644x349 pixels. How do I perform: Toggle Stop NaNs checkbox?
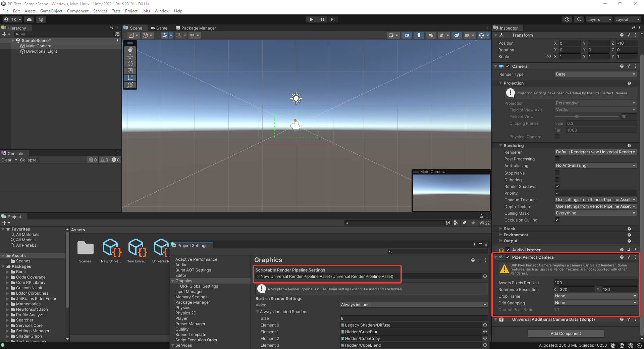(x=557, y=173)
